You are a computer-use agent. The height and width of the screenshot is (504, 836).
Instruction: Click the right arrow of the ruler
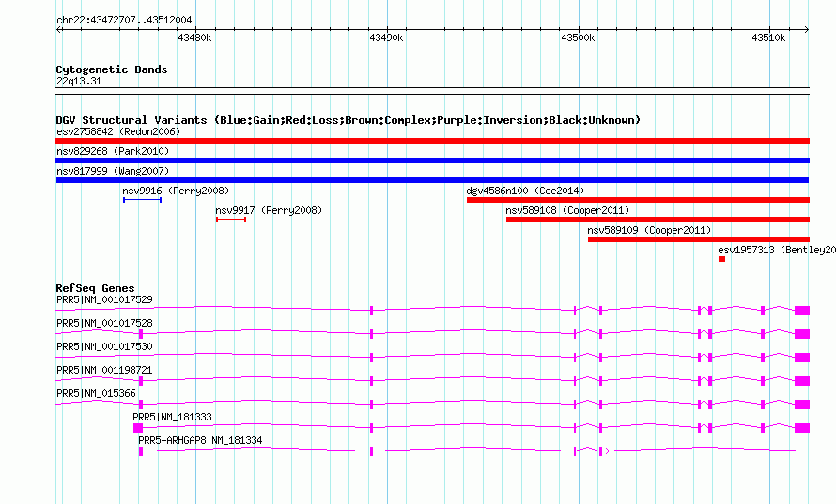click(x=807, y=29)
